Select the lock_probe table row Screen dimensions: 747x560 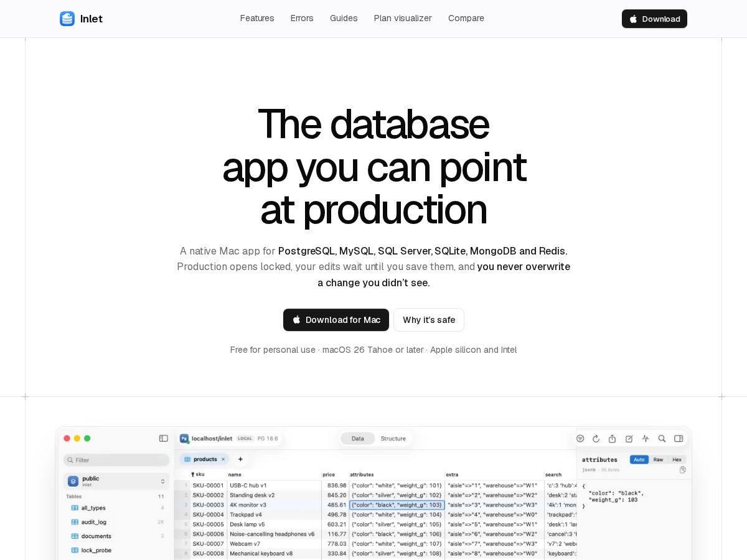[x=116, y=550]
